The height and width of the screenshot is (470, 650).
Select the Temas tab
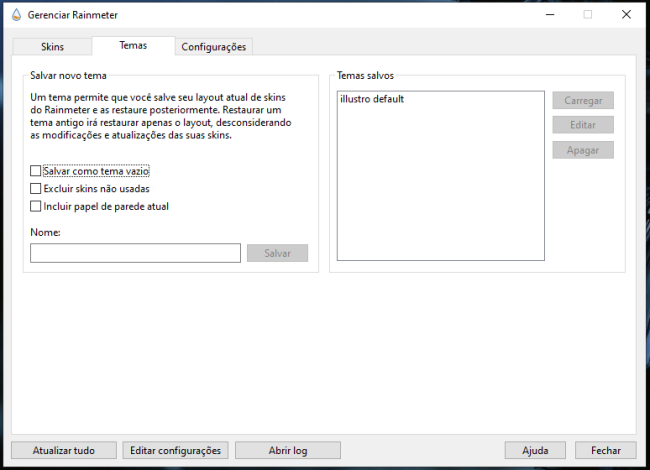(x=132, y=46)
